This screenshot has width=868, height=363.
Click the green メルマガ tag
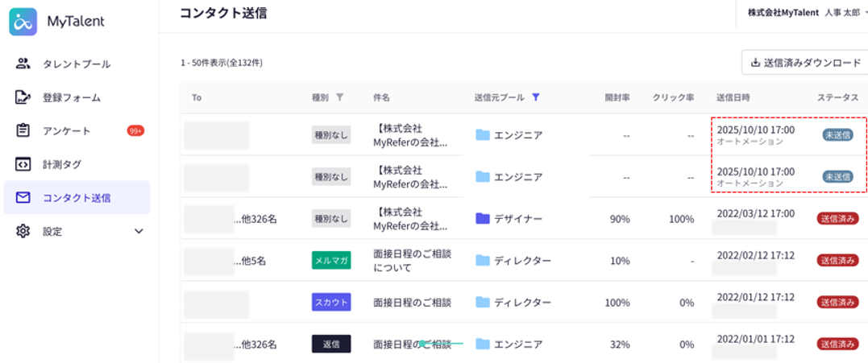(x=331, y=260)
